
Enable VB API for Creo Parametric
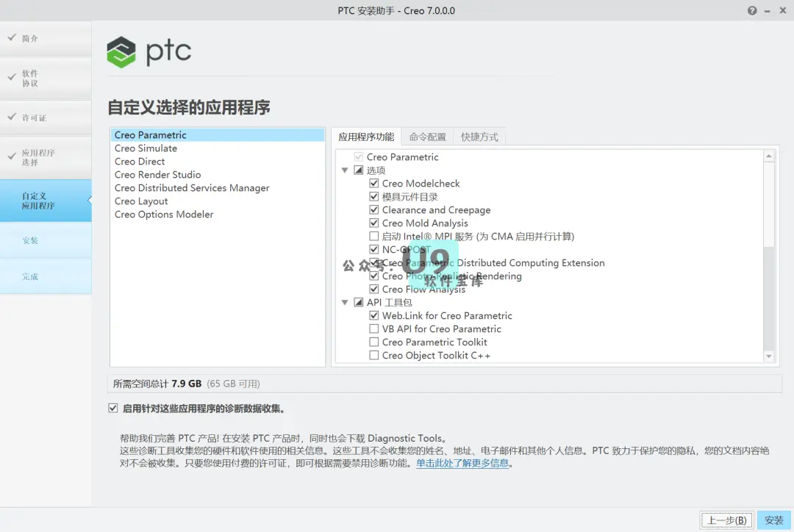373,328
